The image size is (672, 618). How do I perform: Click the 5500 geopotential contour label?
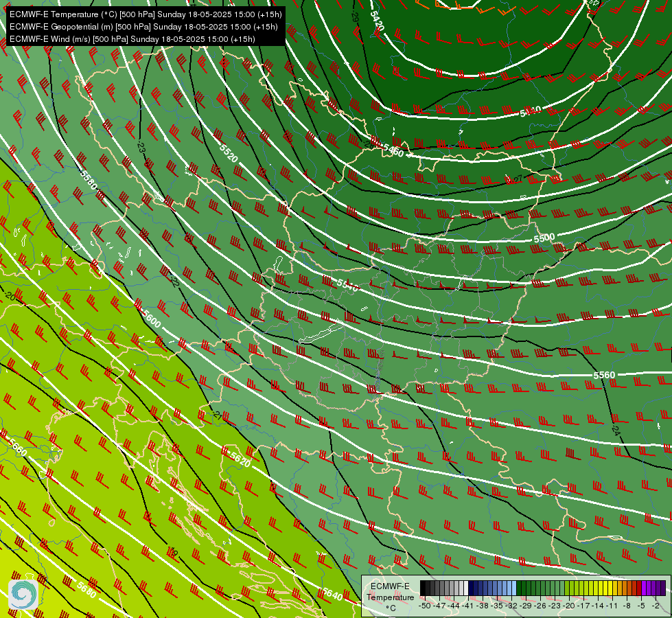544,238
